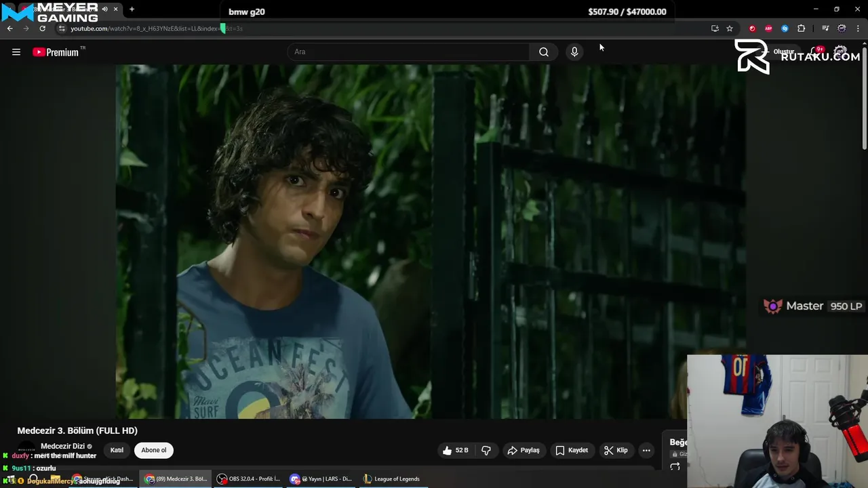868x488 pixels.
Task: Click the 'Kaydet' save button
Action: [572, 450]
